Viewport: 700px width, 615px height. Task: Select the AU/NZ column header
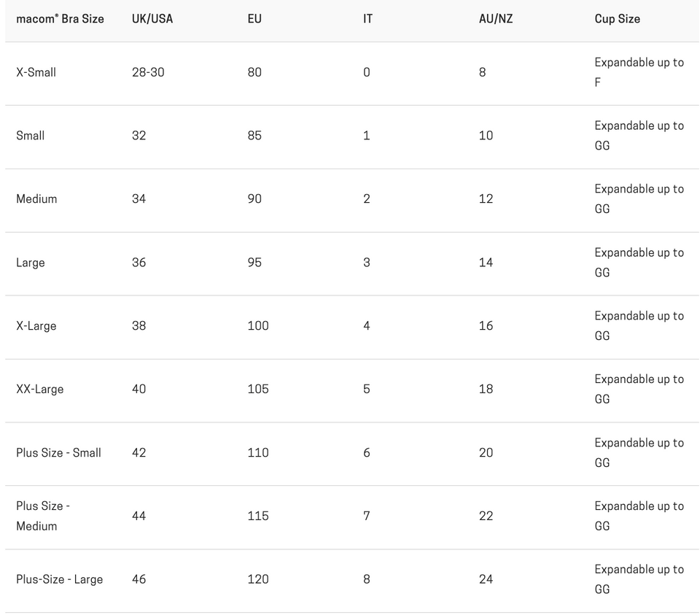[496, 19]
